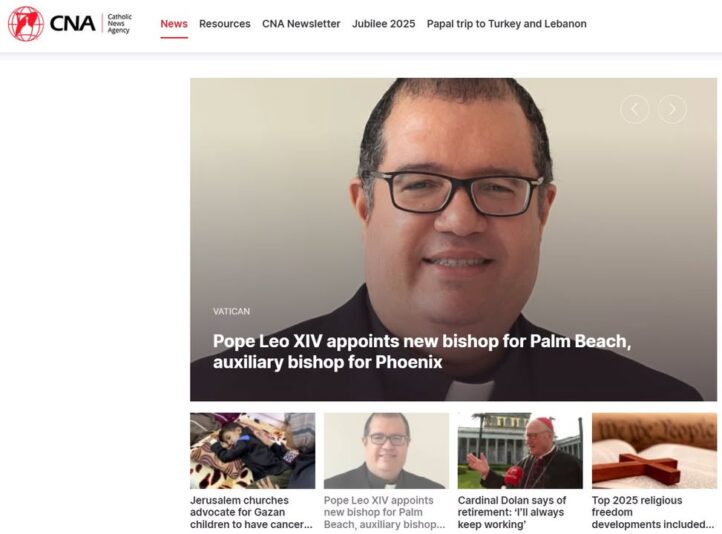Open Jerusalem churches advocate story link
The width and height of the screenshot is (722, 534).
tap(251, 512)
